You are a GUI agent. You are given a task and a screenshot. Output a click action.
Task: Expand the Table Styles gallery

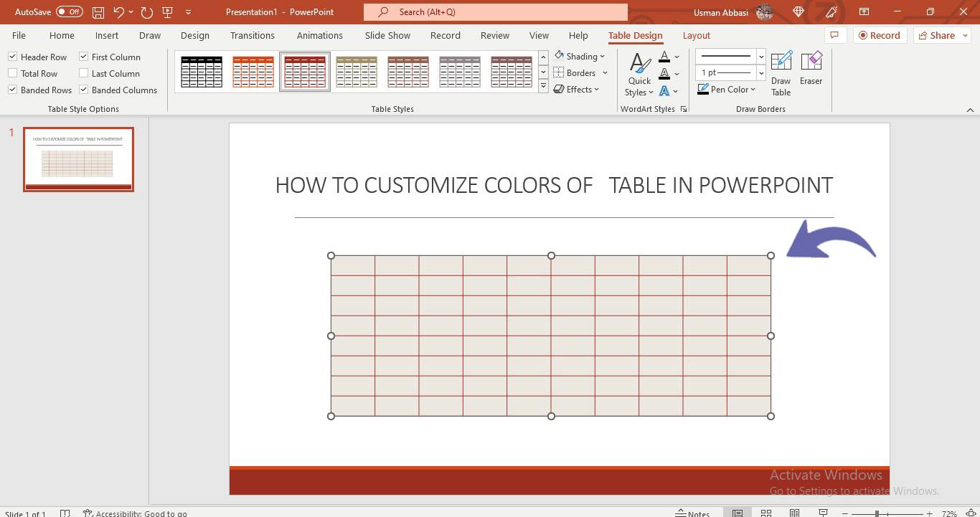(x=543, y=87)
